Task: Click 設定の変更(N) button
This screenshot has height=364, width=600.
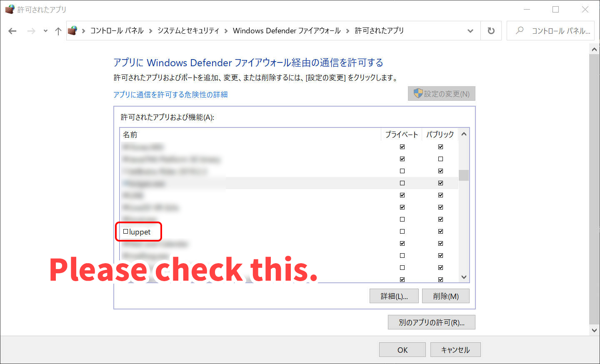Action: pyautogui.click(x=442, y=94)
